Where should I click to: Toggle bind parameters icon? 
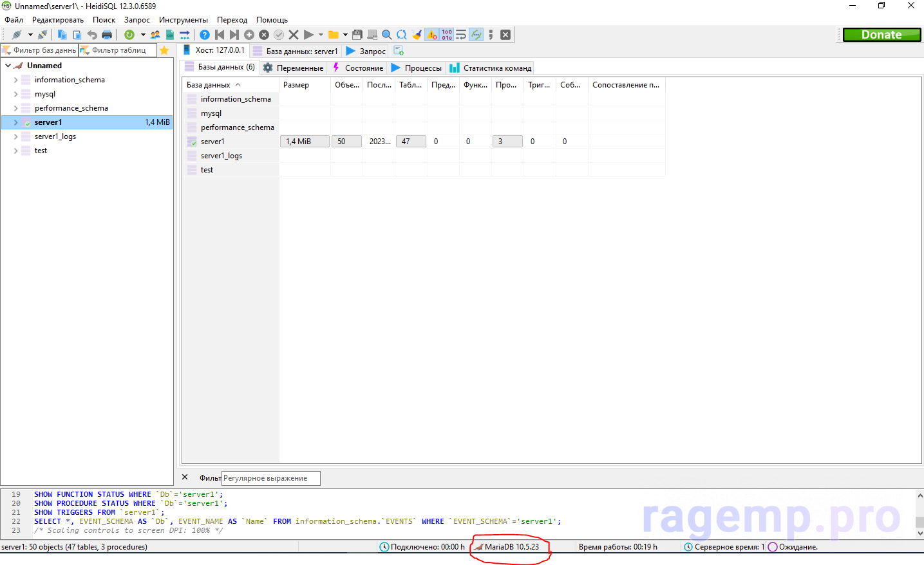476,35
